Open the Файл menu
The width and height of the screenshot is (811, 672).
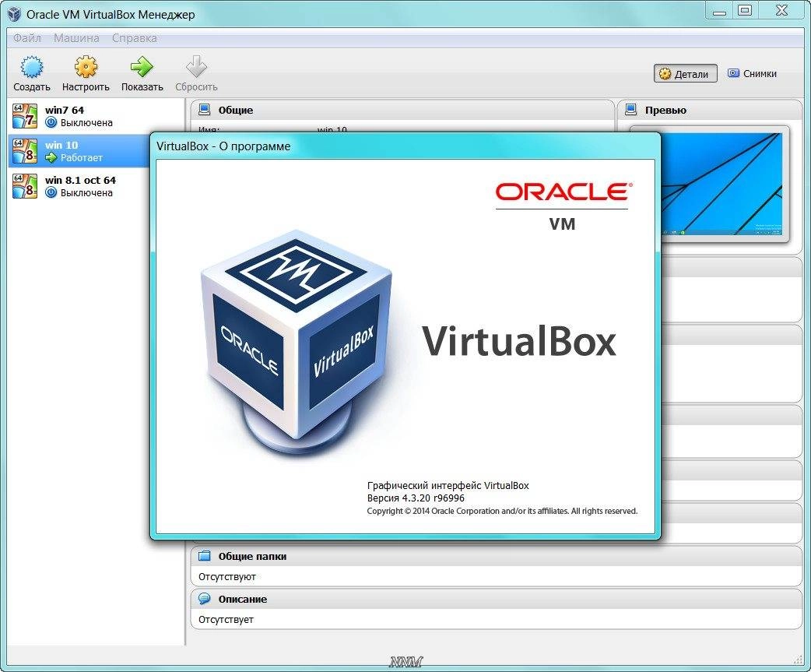(27, 37)
